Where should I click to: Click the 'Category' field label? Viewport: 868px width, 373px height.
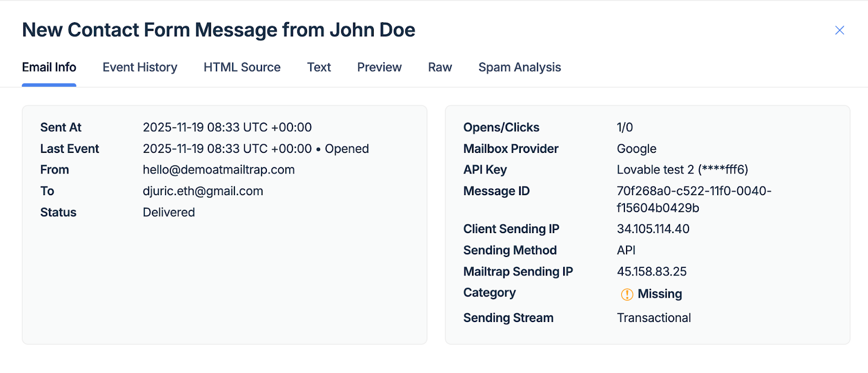tap(489, 293)
